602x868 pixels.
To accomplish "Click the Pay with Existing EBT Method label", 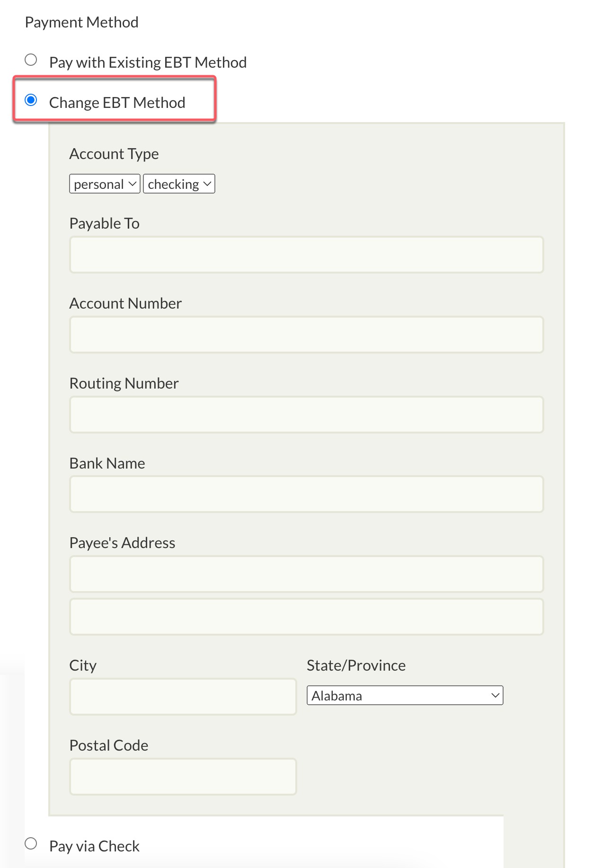I will coord(148,62).
